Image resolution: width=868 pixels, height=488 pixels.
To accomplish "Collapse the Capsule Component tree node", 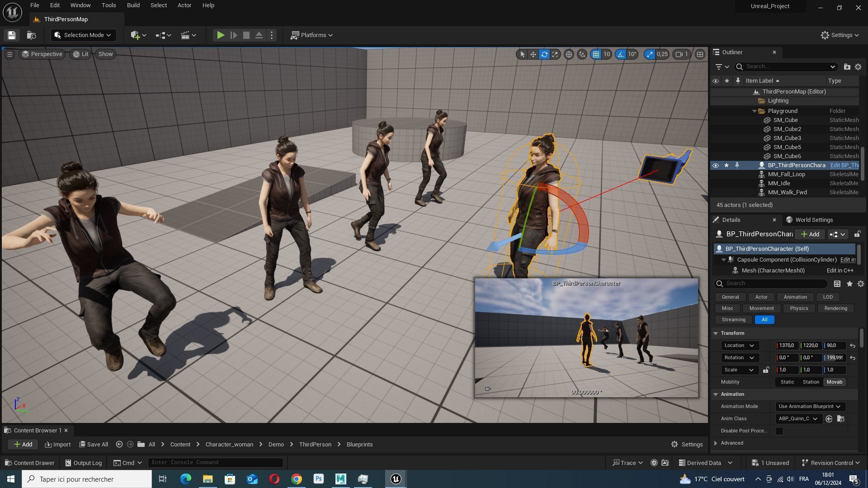I will 724,260.
